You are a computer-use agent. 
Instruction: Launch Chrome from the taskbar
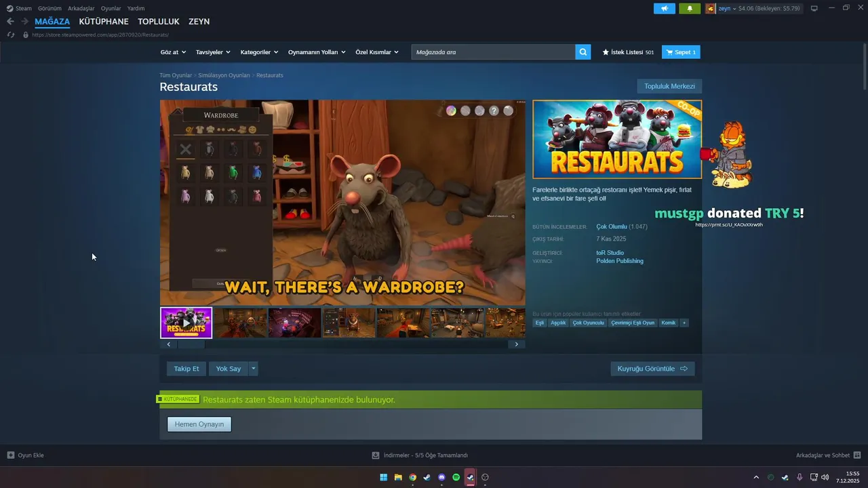point(412,477)
